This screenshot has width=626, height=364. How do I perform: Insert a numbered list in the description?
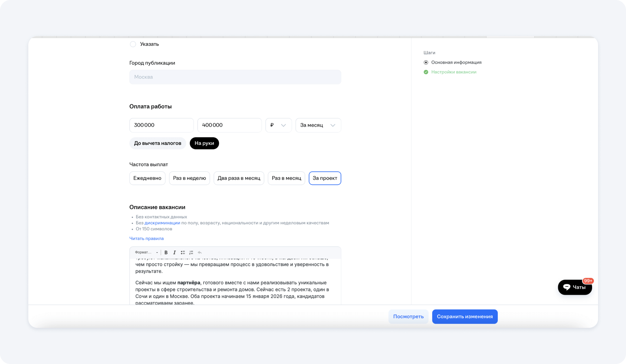[x=191, y=253]
